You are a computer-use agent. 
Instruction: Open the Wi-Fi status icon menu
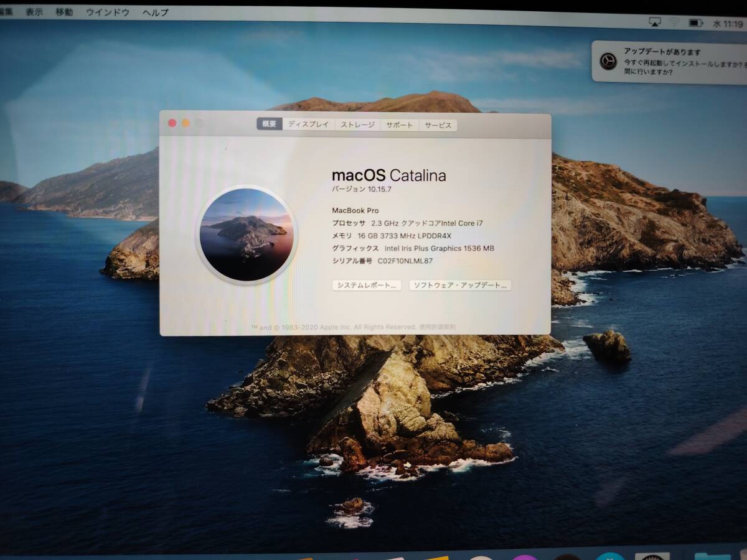(x=674, y=22)
